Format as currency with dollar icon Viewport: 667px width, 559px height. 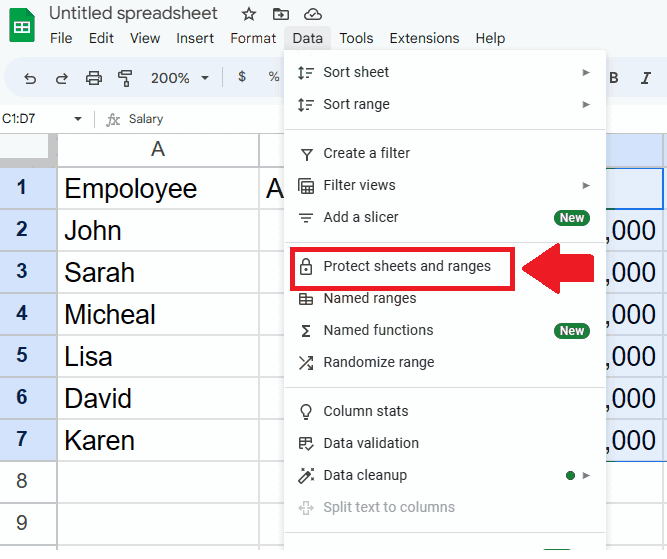pos(242,77)
